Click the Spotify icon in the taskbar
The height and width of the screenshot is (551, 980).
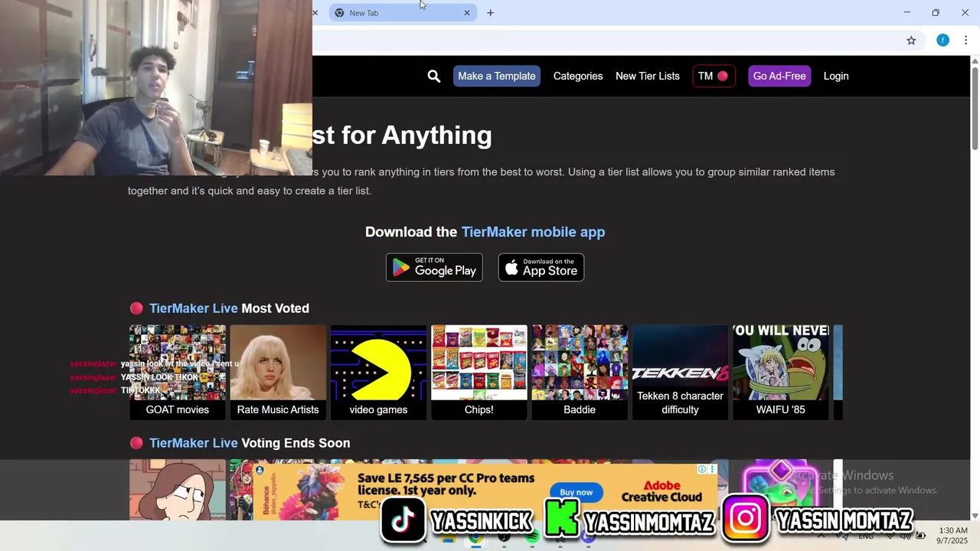click(x=532, y=537)
